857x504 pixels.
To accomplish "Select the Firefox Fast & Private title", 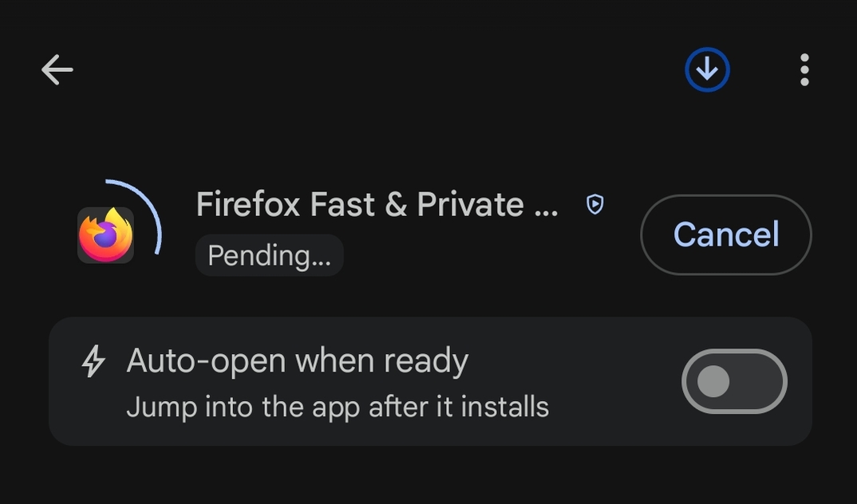I will coord(377,205).
